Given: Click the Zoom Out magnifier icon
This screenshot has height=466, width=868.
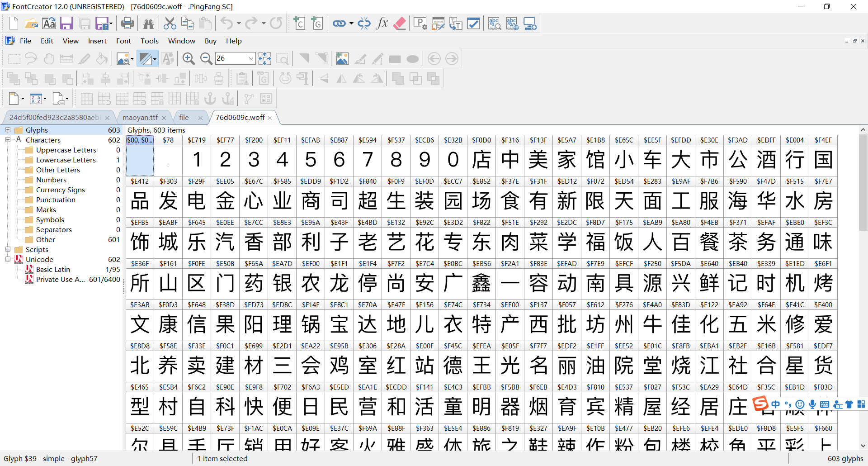Looking at the screenshot, I should coord(206,58).
